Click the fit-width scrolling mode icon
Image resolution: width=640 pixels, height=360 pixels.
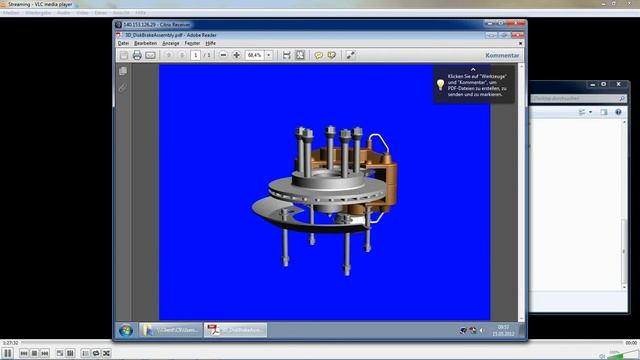point(287,55)
